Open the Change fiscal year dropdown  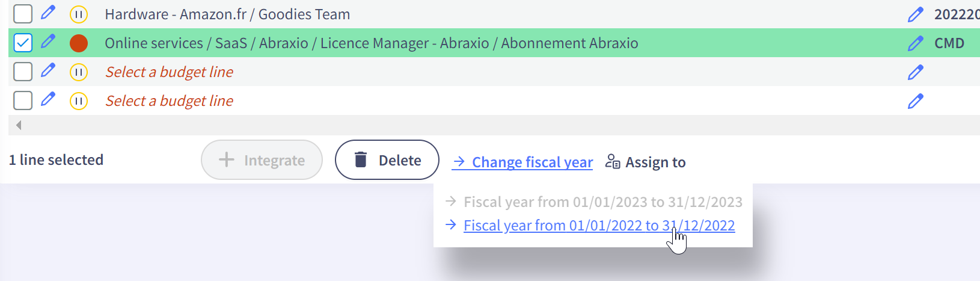(x=522, y=162)
